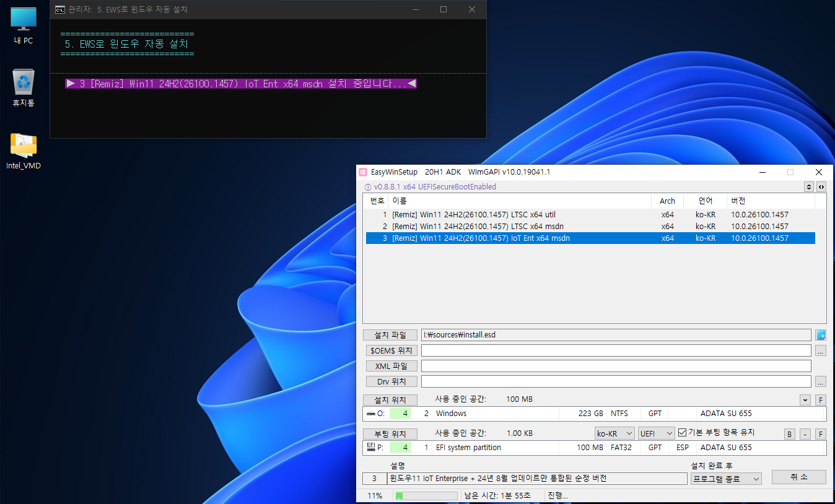This screenshot has width=835, height=504.
Task: Click the 이름 column header
Action: click(x=520, y=201)
